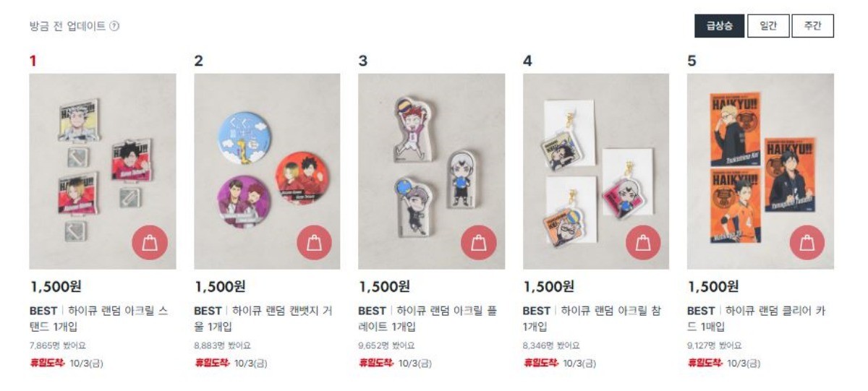Switch to the 일간 ranking tab

click(x=768, y=26)
